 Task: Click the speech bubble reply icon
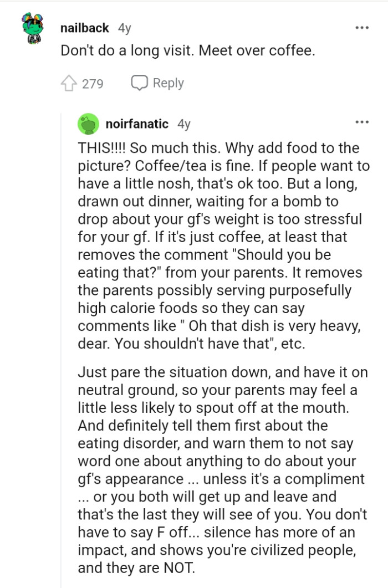click(x=139, y=83)
